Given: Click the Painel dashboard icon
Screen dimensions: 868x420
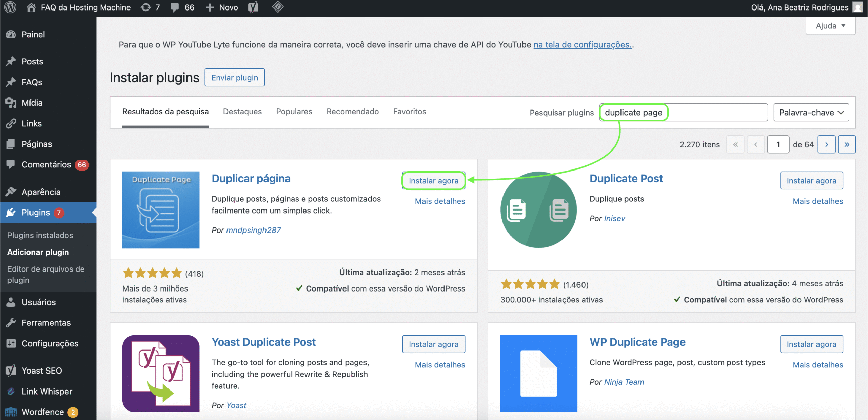Looking at the screenshot, I should click(11, 34).
